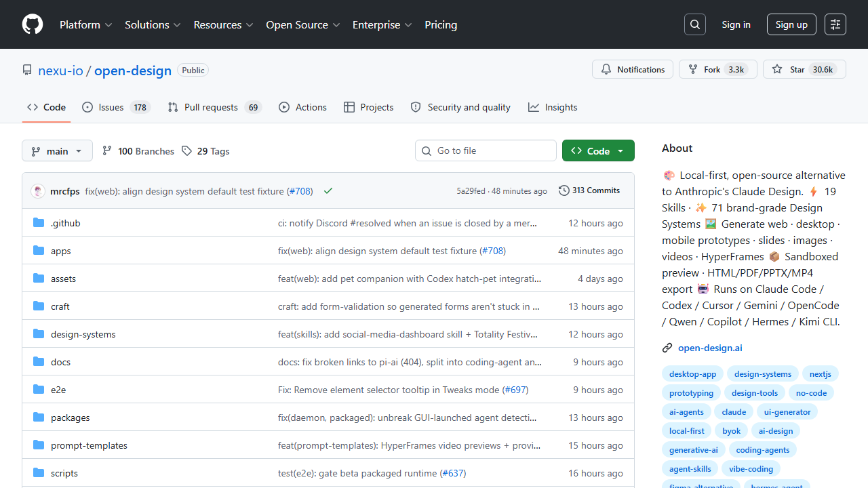This screenshot has height=488, width=868.
Task: Open the #697 pull request link
Action: coord(517,390)
